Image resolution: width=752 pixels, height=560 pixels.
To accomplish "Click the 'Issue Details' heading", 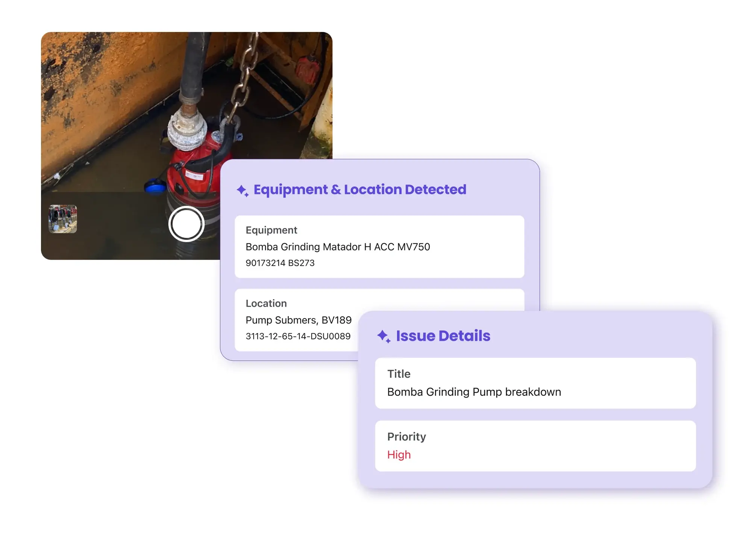I will (443, 336).
